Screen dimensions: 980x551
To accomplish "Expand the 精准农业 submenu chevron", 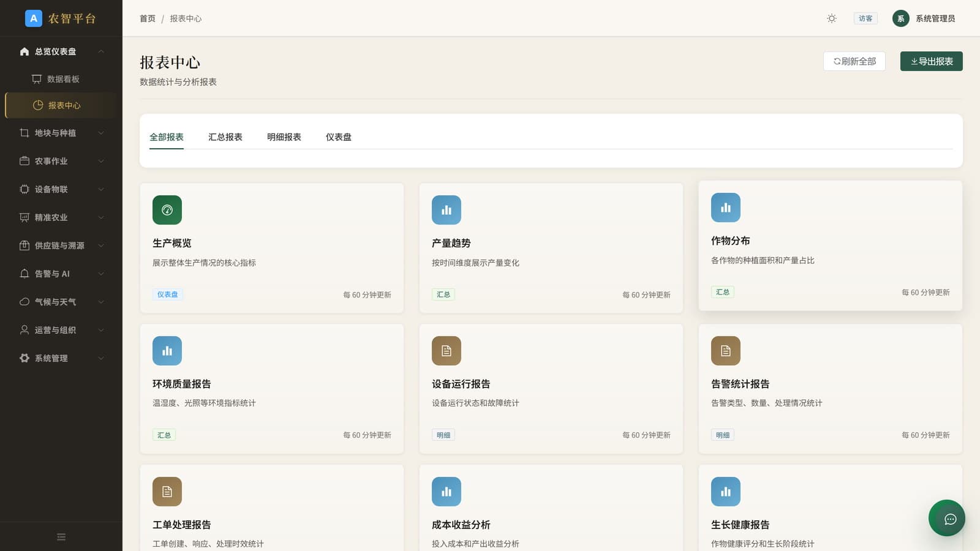I will (x=101, y=217).
